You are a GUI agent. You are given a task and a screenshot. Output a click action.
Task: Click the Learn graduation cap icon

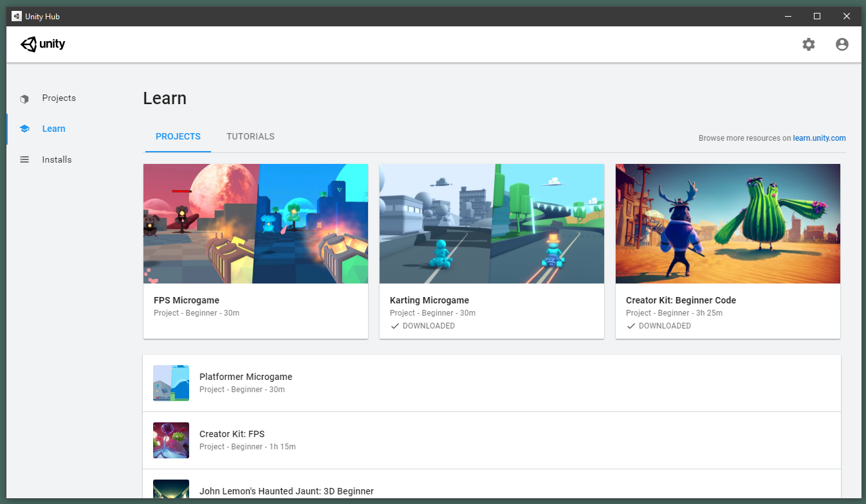click(24, 129)
